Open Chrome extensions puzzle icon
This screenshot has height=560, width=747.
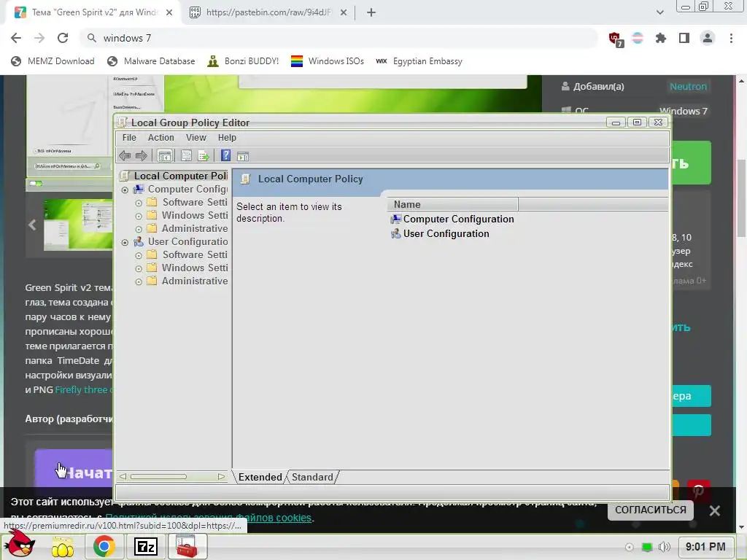click(x=661, y=38)
